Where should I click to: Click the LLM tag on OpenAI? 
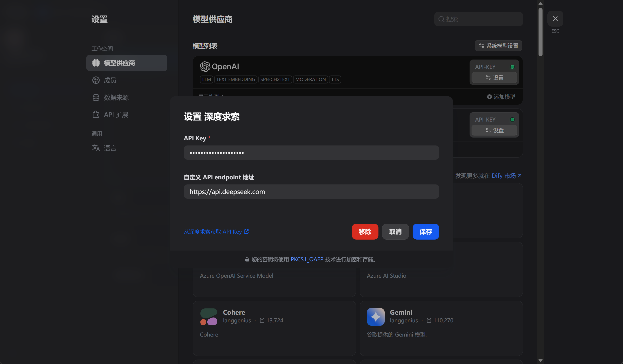click(206, 79)
